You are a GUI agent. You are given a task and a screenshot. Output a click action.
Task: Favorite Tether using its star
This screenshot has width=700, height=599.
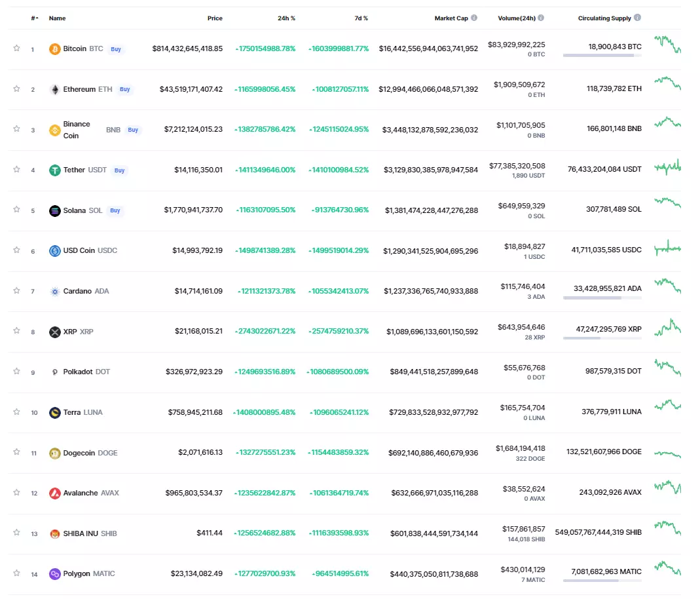click(x=16, y=169)
